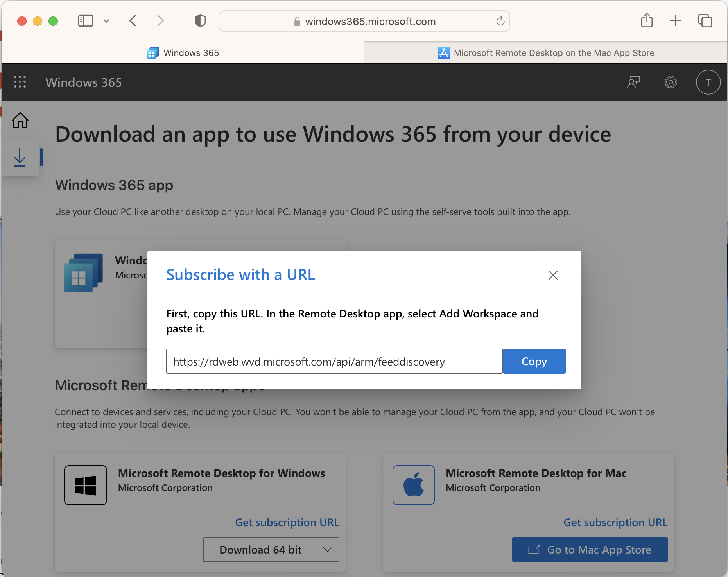
Task: Go to Home in the left sidebar
Action: click(x=20, y=120)
